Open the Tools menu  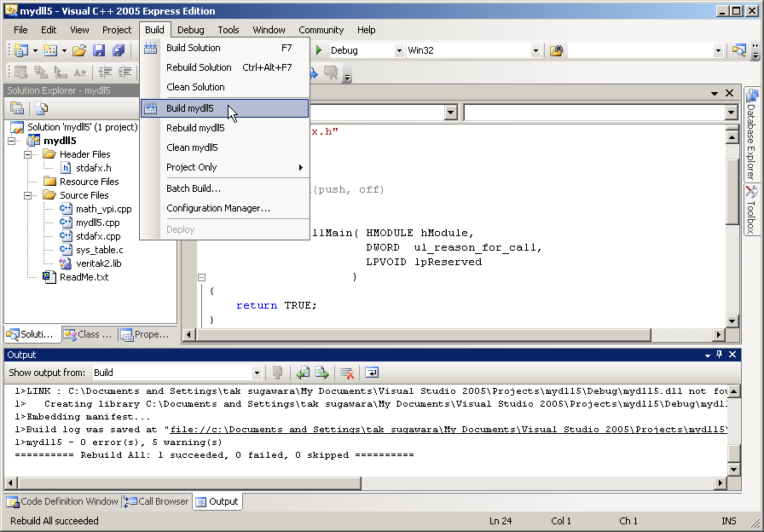point(228,30)
